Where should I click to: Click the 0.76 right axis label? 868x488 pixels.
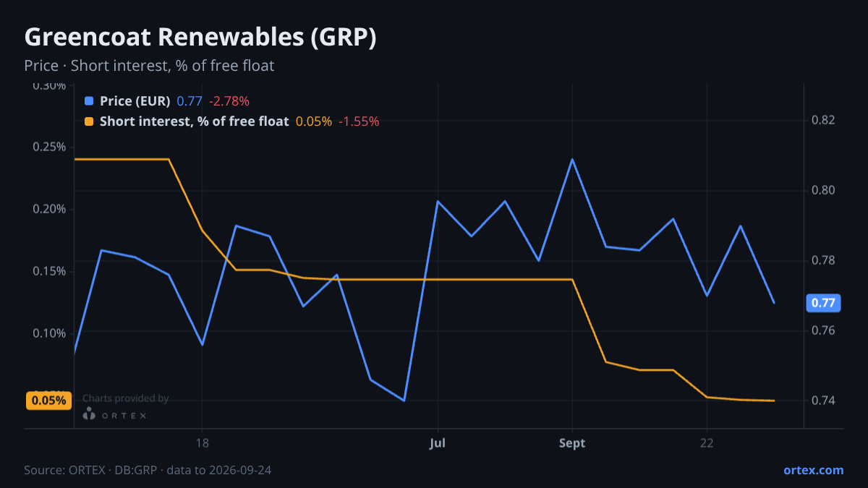tap(824, 330)
